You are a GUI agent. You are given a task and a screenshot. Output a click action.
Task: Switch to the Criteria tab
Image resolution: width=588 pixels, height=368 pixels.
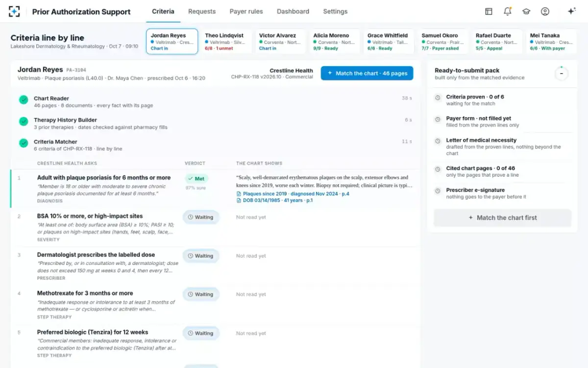click(x=163, y=11)
